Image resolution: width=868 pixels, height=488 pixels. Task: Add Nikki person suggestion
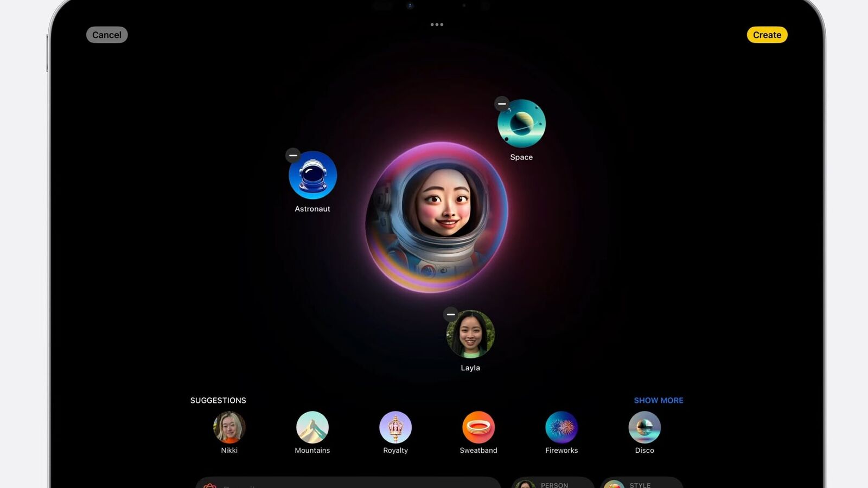(x=229, y=427)
